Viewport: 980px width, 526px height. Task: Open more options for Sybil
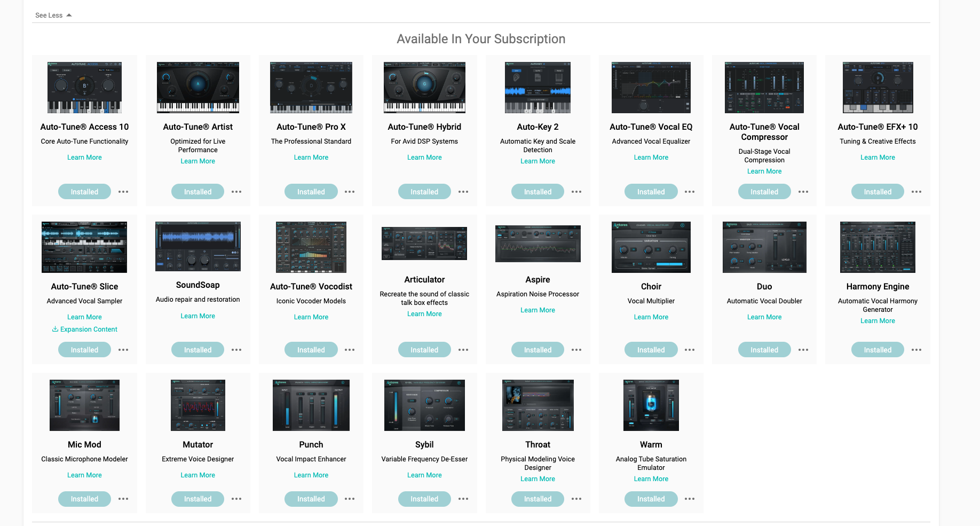pyautogui.click(x=463, y=499)
